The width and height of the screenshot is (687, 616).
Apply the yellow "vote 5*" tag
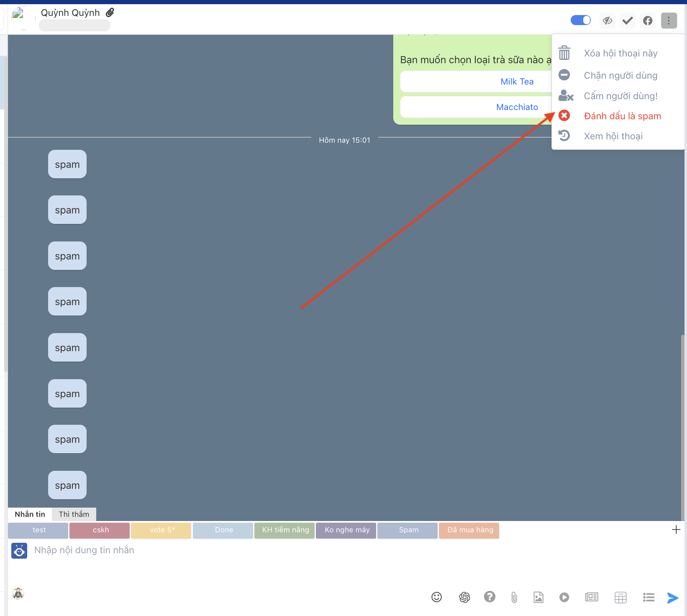click(x=161, y=530)
